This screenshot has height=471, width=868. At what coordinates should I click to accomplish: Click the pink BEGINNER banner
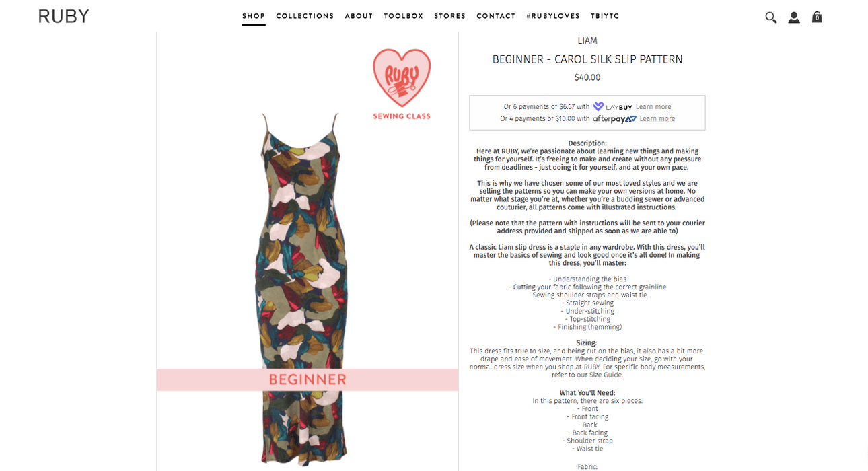308,379
